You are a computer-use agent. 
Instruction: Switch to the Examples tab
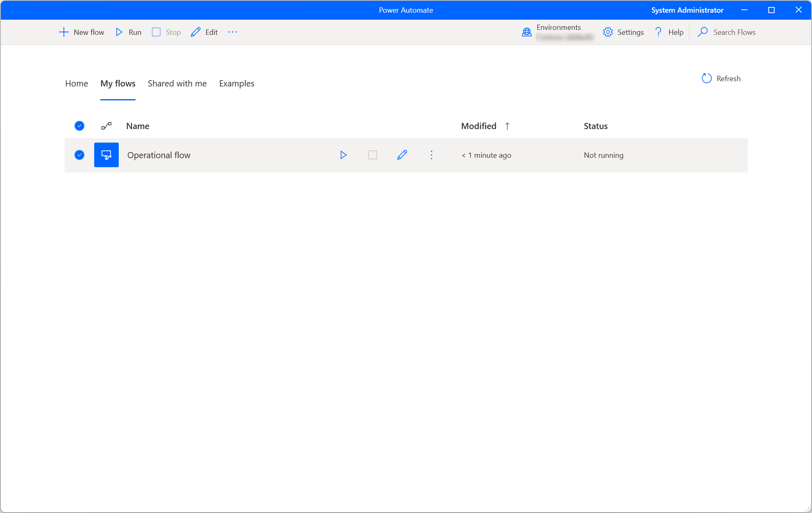[237, 83]
